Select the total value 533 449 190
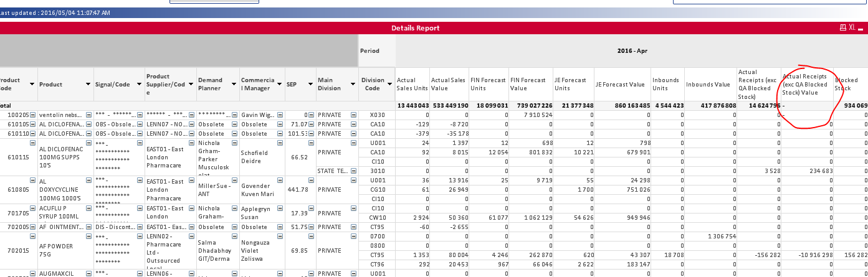 449,106
